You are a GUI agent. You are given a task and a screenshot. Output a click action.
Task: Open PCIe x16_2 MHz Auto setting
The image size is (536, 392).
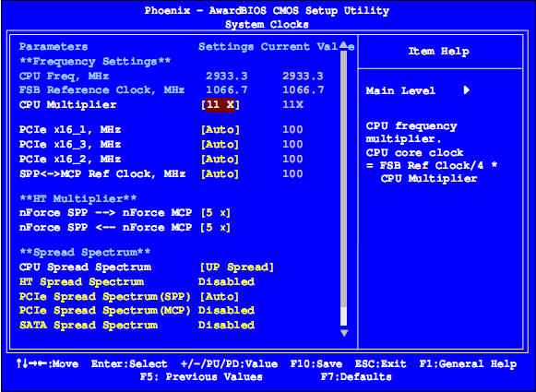220,160
